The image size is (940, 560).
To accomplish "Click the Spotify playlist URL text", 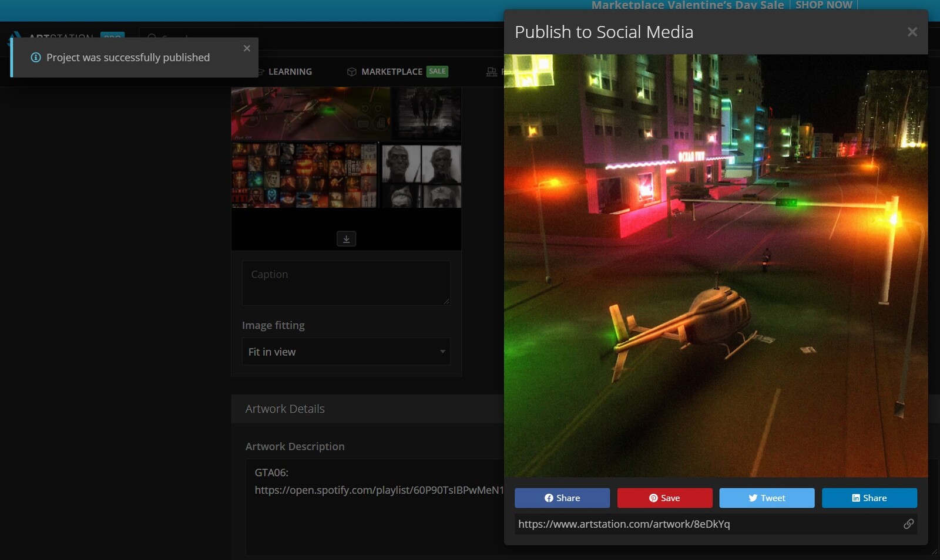I will coord(379,490).
